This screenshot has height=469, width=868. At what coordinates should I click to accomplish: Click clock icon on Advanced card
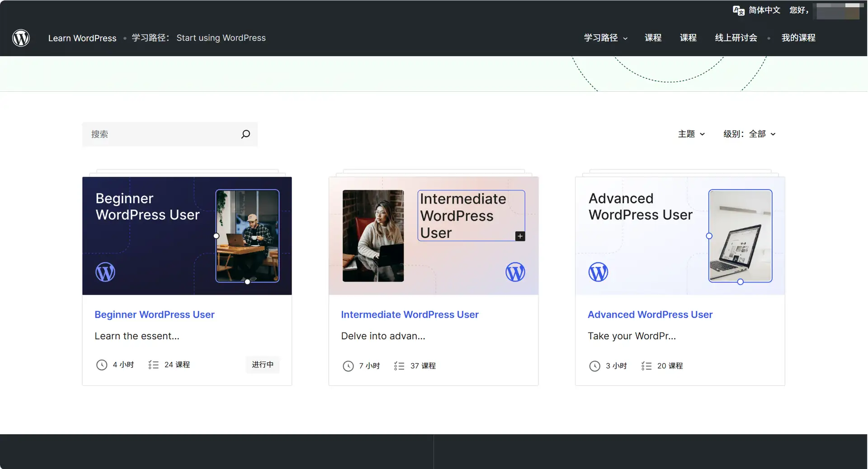coord(594,366)
